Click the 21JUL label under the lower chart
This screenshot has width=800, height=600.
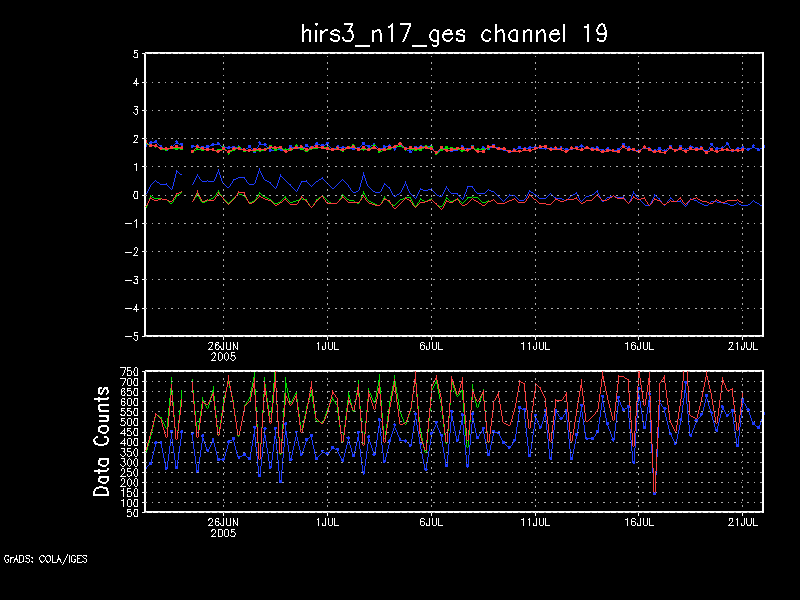coord(743,521)
